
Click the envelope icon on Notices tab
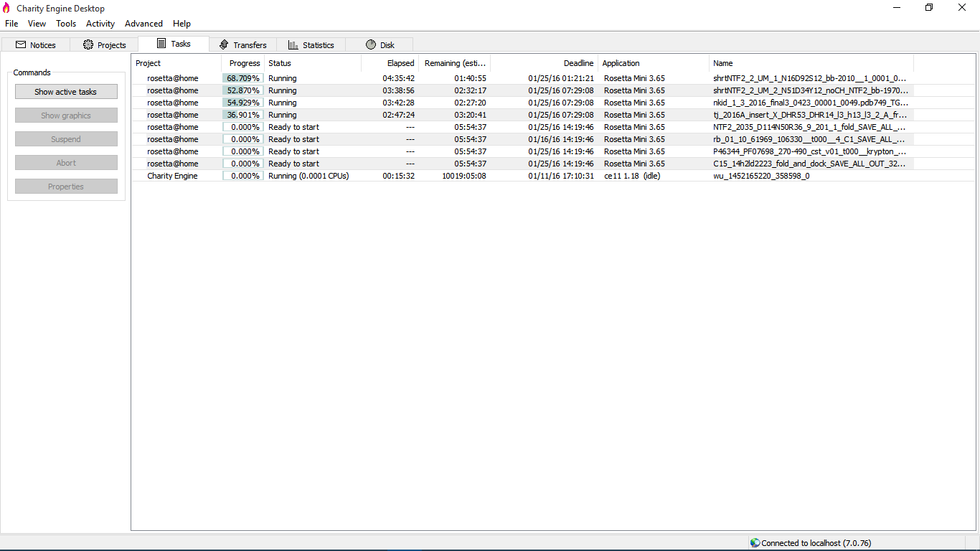click(x=21, y=44)
